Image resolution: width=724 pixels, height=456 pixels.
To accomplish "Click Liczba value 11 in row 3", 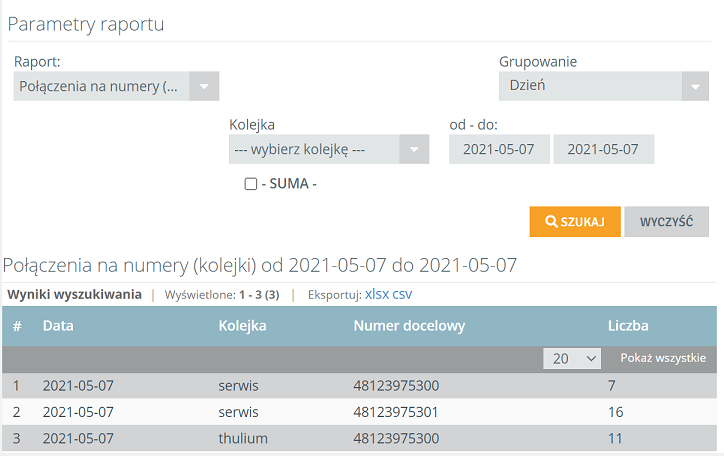I will point(615,438).
